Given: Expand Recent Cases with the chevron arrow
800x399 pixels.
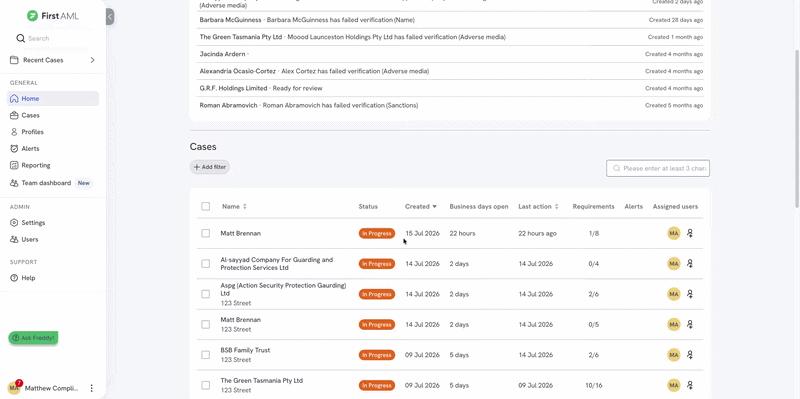Looking at the screenshot, I should click(92, 60).
